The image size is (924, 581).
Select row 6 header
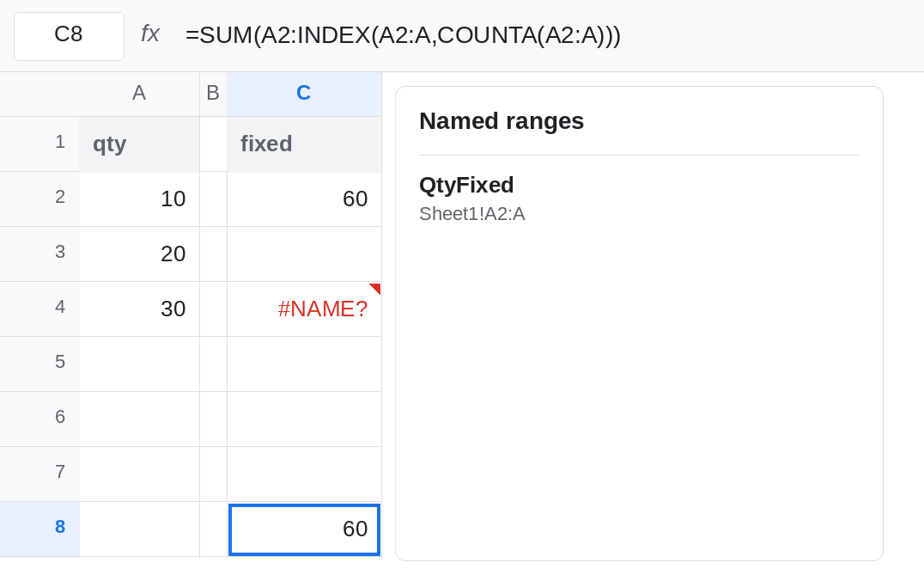click(40, 419)
